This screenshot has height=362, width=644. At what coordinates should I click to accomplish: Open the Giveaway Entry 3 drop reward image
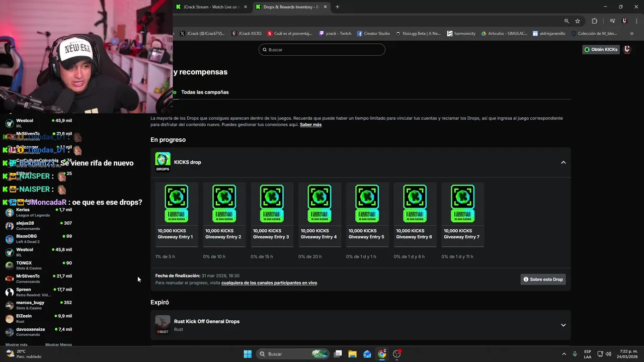272,204
